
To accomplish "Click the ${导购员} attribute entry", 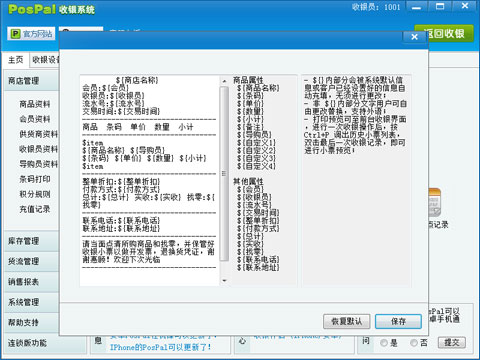I will point(254,135).
